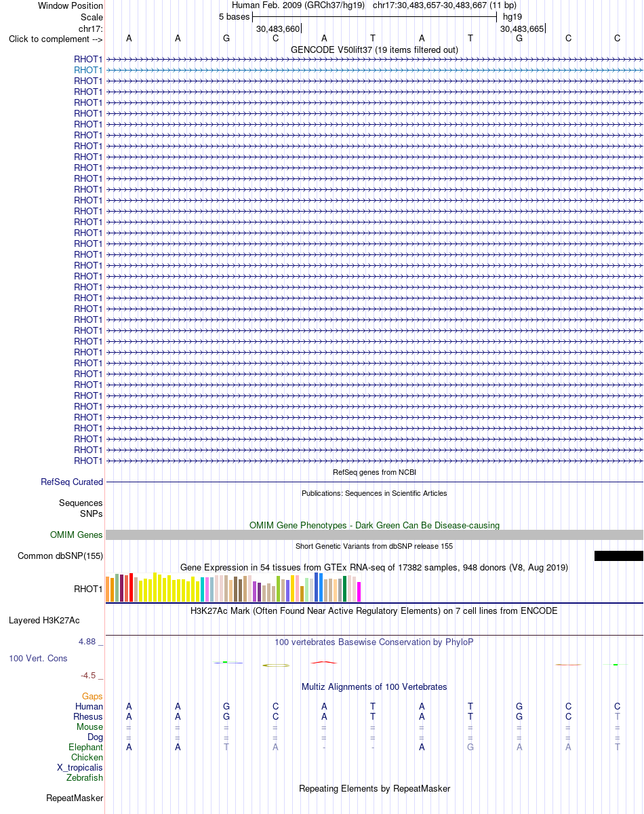The height and width of the screenshot is (814, 644).
Task: Select the RefSeq Curated track label
Action: 72,482
